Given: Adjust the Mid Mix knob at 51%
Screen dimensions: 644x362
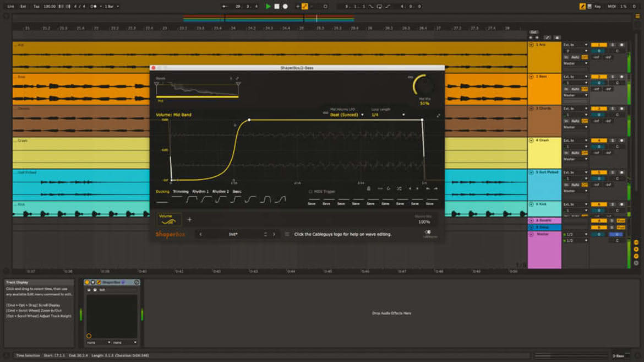Looking at the screenshot, I should [423, 85].
